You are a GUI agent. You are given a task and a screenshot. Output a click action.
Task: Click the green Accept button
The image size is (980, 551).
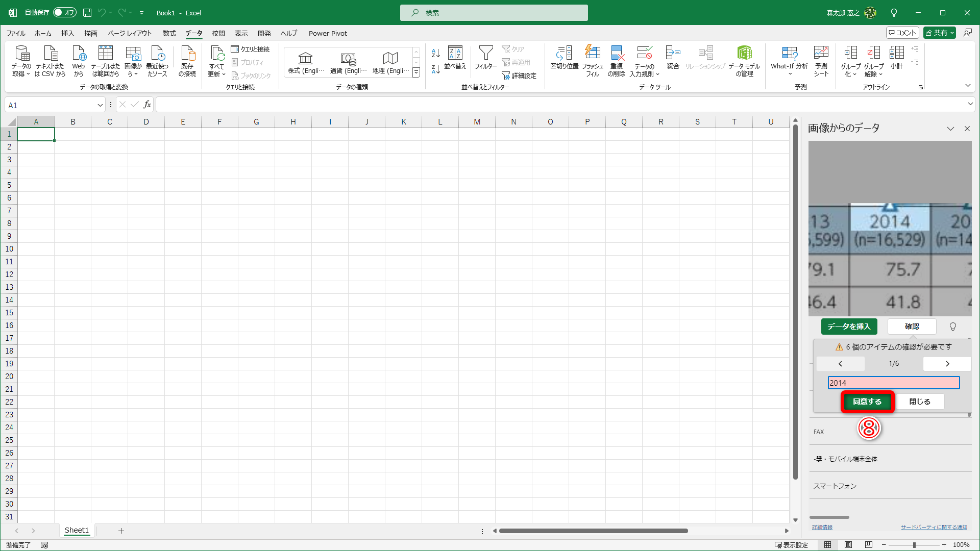[867, 402]
